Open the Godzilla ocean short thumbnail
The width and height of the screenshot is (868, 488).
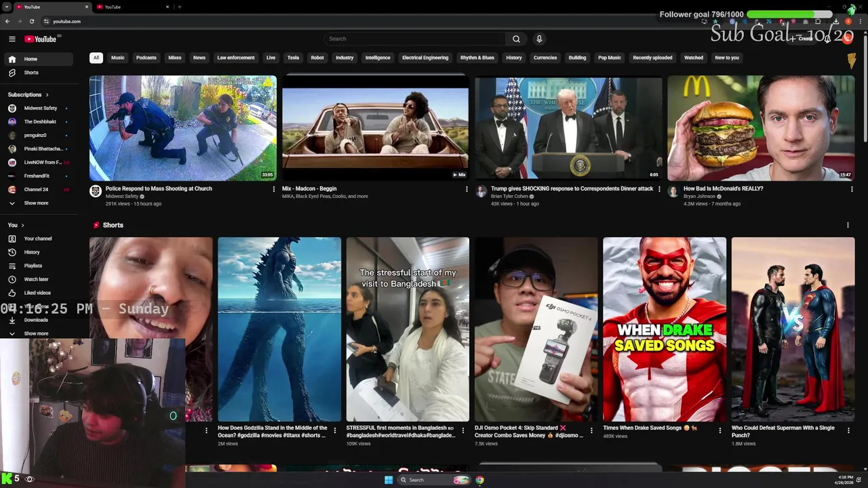pyautogui.click(x=279, y=329)
